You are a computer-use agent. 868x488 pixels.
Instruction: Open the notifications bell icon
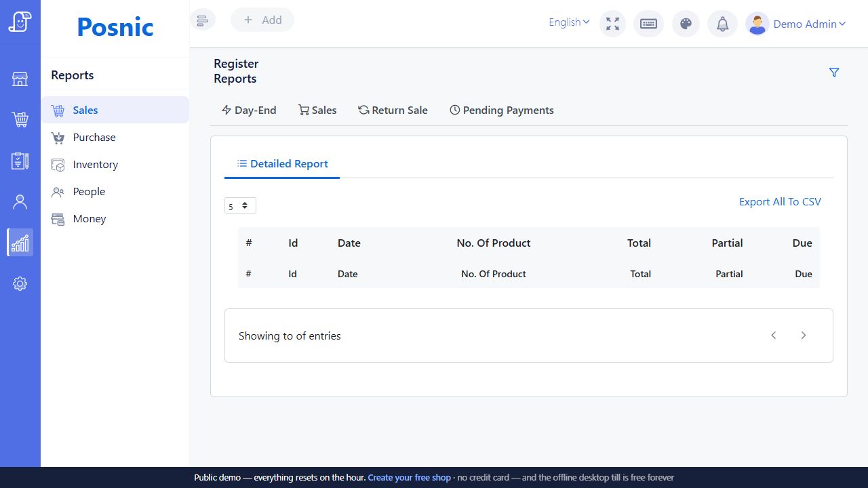click(x=723, y=24)
